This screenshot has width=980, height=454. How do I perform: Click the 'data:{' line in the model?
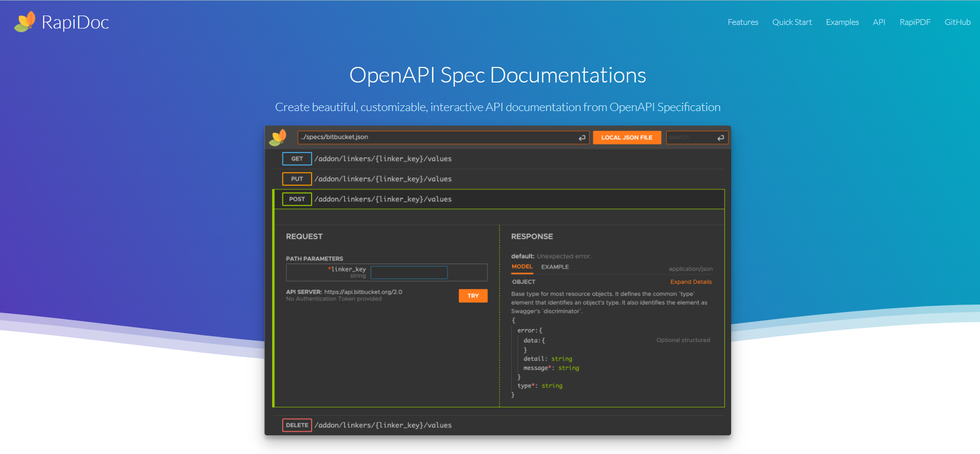[534, 340]
